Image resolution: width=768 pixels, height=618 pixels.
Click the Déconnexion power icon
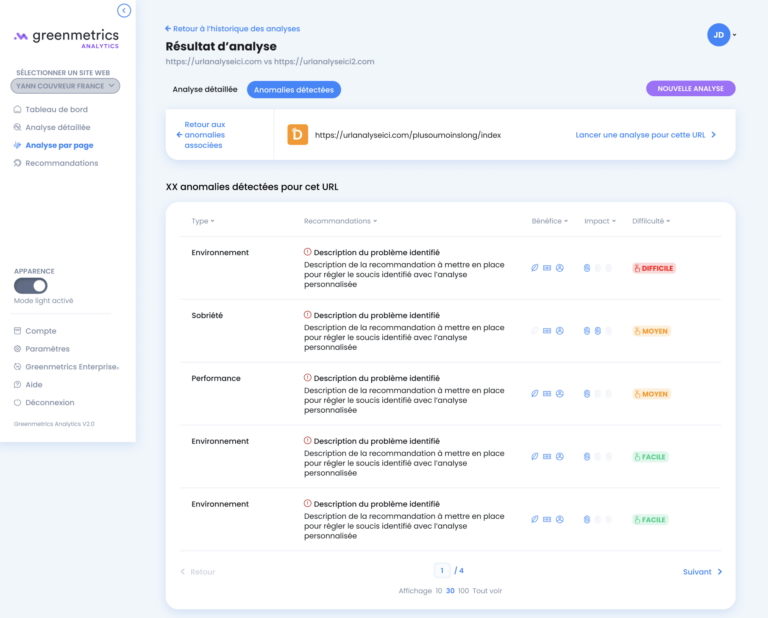tap(17, 403)
